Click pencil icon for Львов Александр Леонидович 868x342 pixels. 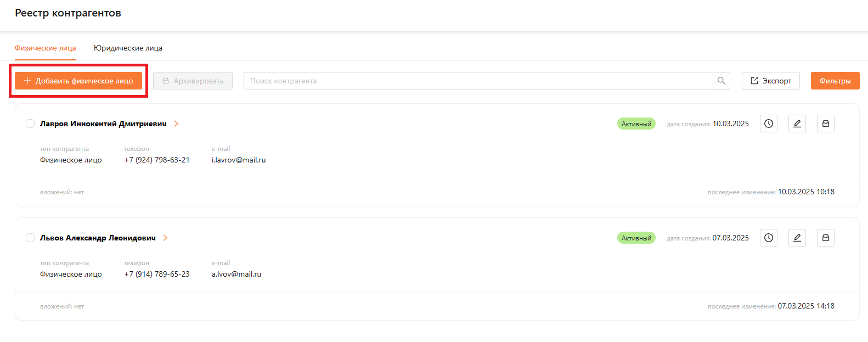(x=797, y=238)
